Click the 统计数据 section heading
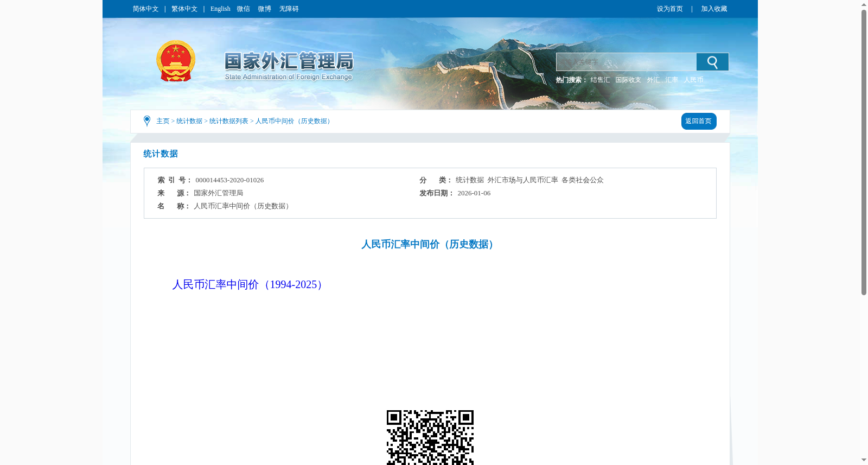Viewport: 868px width, 465px height. (x=161, y=154)
